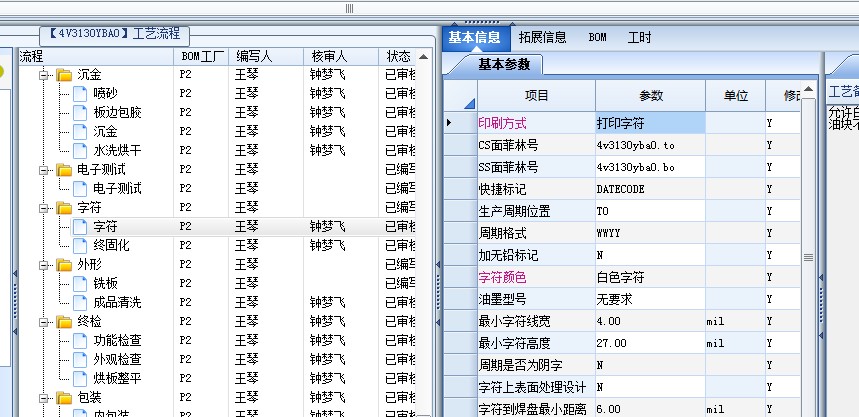This screenshot has width=859, height=417.
Task: Click the 4.00 parameter cell
Action: (x=650, y=321)
